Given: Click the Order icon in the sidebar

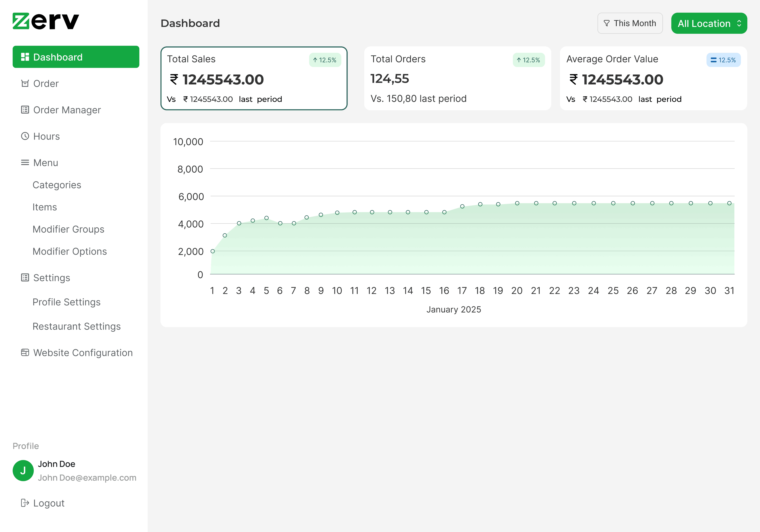Looking at the screenshot, I should point(25,84).
